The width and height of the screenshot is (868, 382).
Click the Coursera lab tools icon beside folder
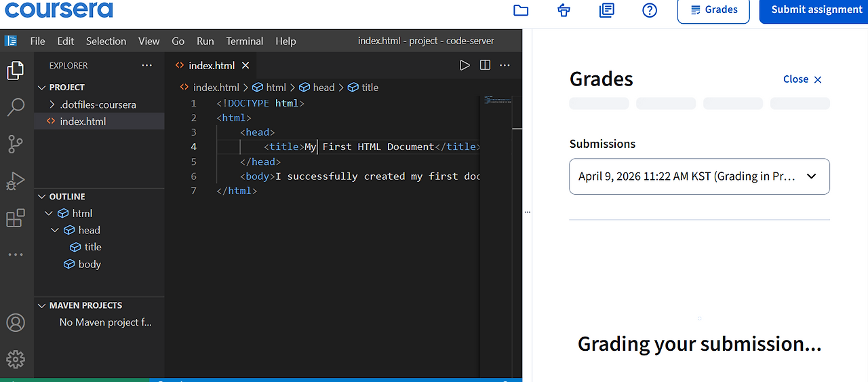pos(564,10)
